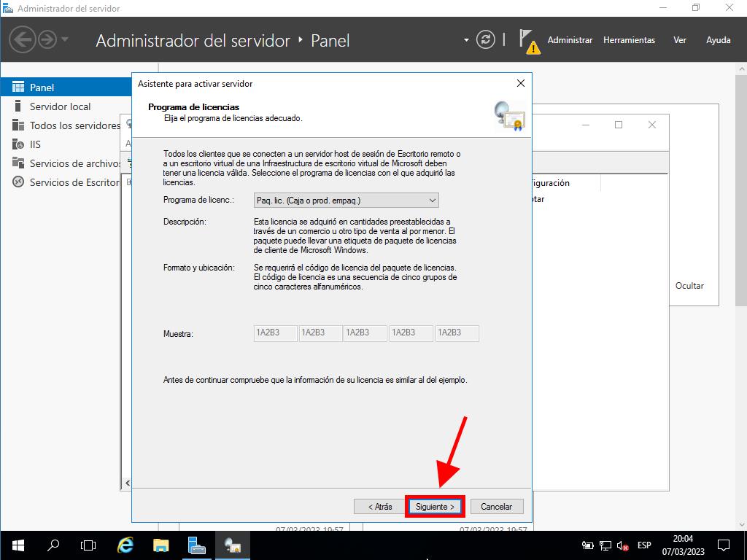Open the notifications flag icon
Image resolution: width=747 pixels, height=560 pixels.
click(528, 41)
